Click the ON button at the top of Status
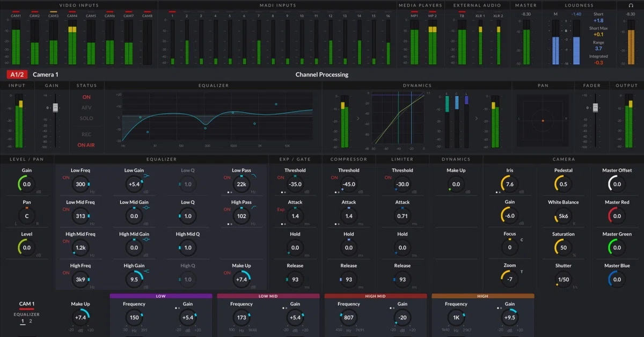 pos(86,97)
